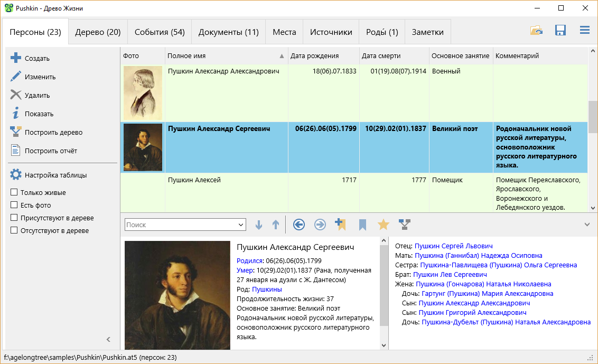
Task: Toggle the 'Есть фото' checkbox
Action: click(x=15, y=206)
